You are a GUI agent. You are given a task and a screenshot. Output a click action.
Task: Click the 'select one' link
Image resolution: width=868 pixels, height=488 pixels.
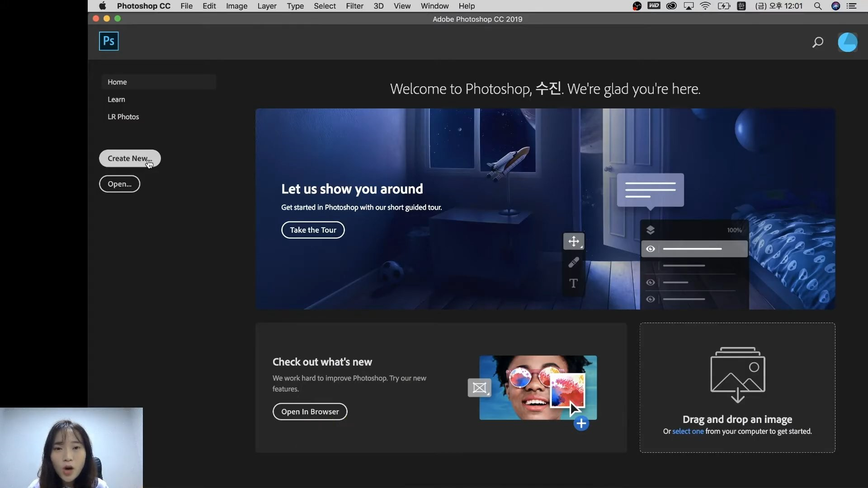click(688, 432)
